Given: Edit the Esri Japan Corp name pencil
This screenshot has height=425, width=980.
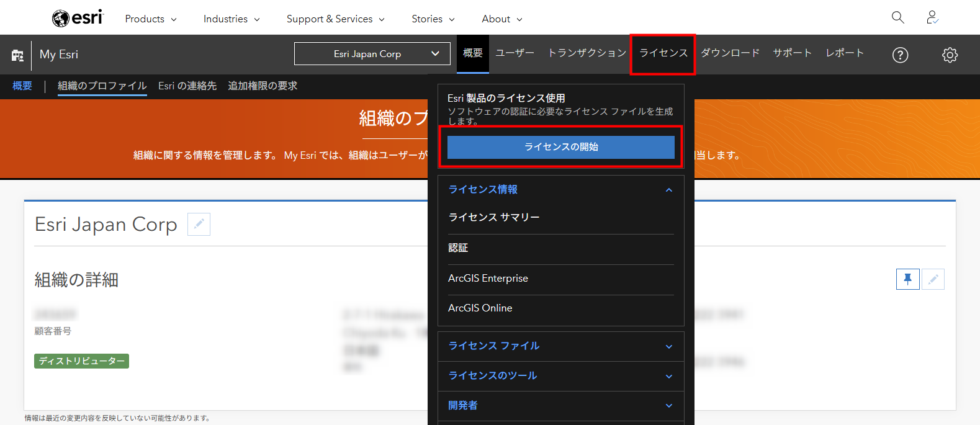Looking at the screenshot, I should tap(199, 224).
